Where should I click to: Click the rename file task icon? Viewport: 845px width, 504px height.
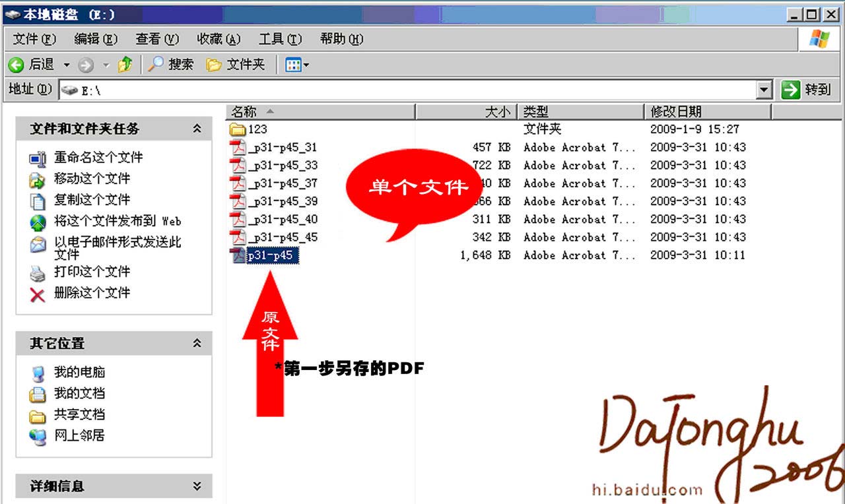[38, 159]
